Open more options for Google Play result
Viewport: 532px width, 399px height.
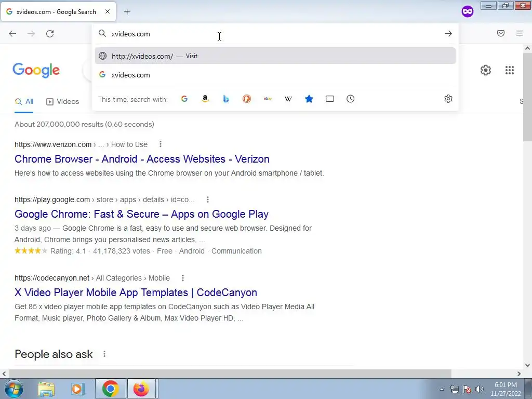pos(208,199)
